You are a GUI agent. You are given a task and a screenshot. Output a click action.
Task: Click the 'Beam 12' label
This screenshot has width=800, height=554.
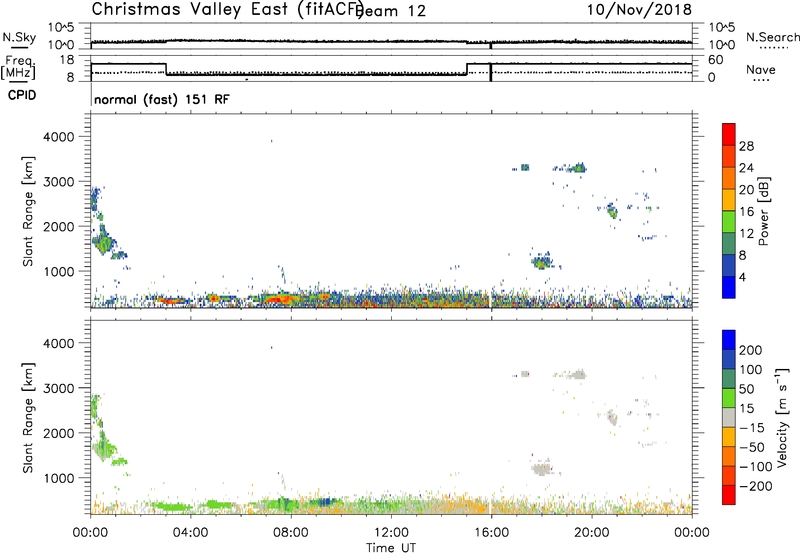tap(392, 11)
